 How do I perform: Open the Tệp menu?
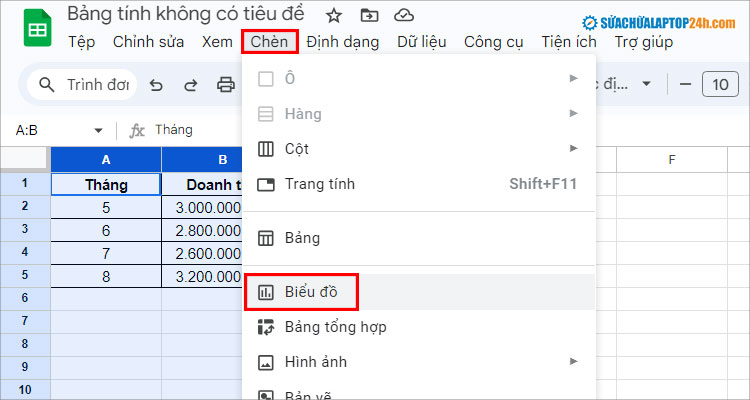pos(81,42)
